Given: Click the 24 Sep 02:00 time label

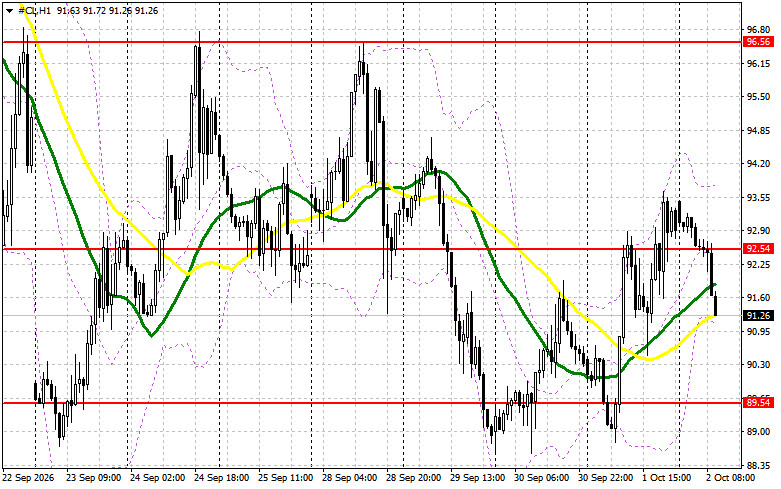Looking at the screenshot, I should 157,478.
